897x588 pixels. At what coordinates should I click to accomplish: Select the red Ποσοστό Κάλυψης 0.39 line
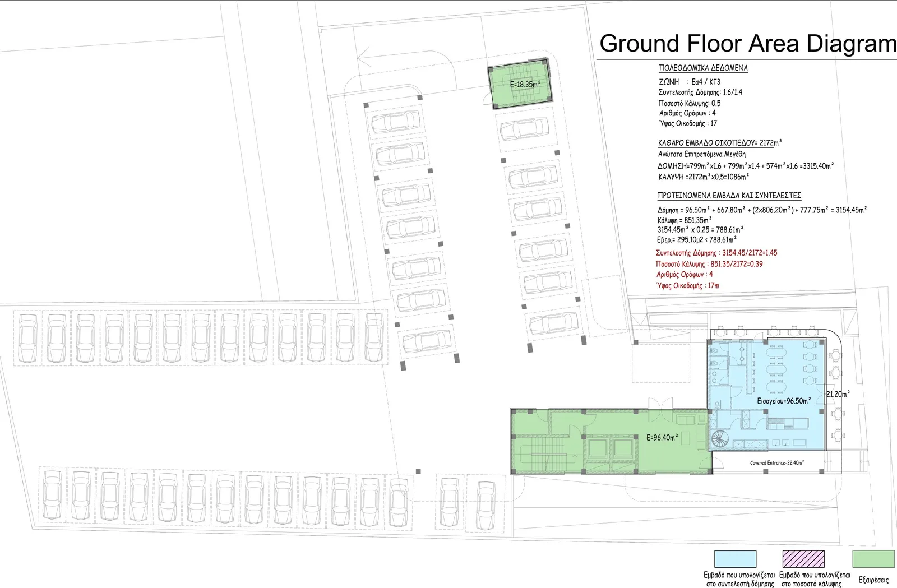click(x=709, y=263)
